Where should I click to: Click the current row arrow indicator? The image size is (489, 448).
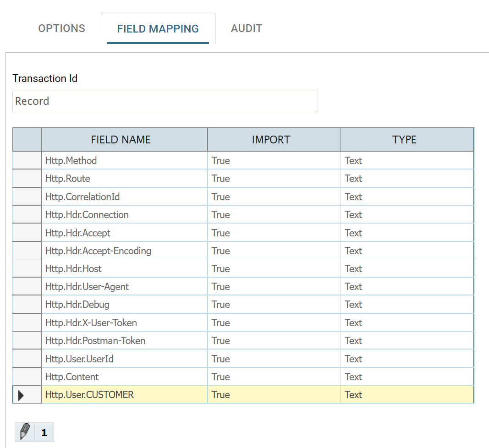point(22,395)
